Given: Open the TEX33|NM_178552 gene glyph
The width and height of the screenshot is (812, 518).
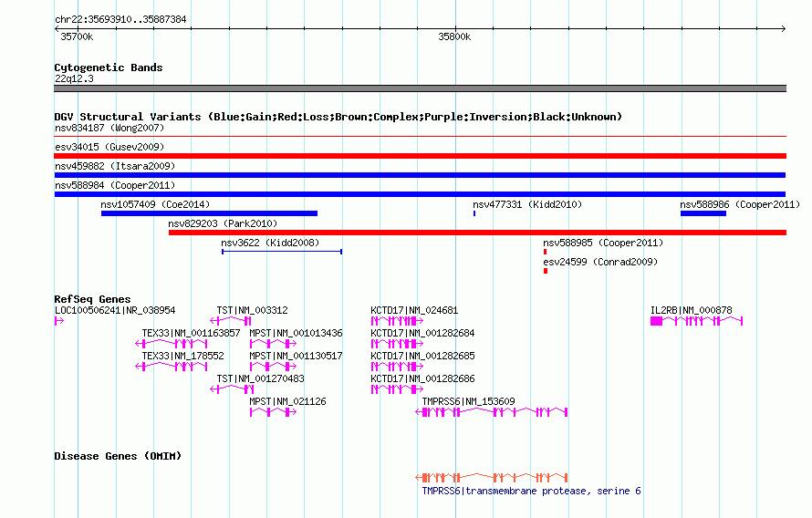Looking at the screenshot, I should (172, 367).
